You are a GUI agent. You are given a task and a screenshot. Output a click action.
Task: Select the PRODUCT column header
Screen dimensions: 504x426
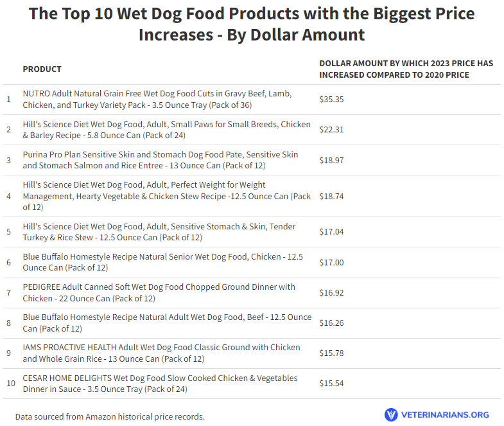(x=42, y=69)
